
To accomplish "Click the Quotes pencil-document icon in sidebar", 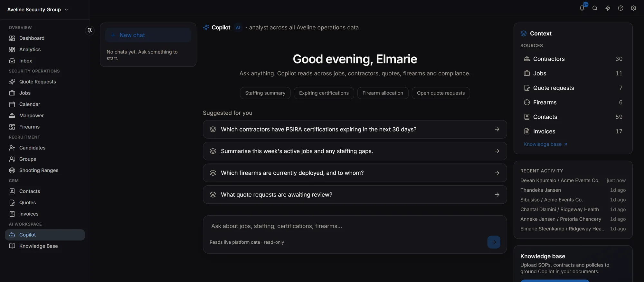I will point(12,202).
